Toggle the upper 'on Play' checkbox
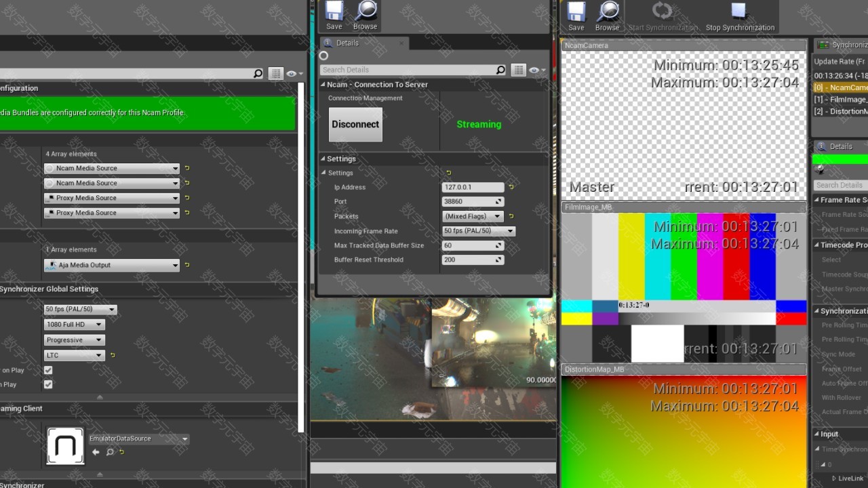Image resolution: width=868 pixels, height=488 pixels. (48, 370)
